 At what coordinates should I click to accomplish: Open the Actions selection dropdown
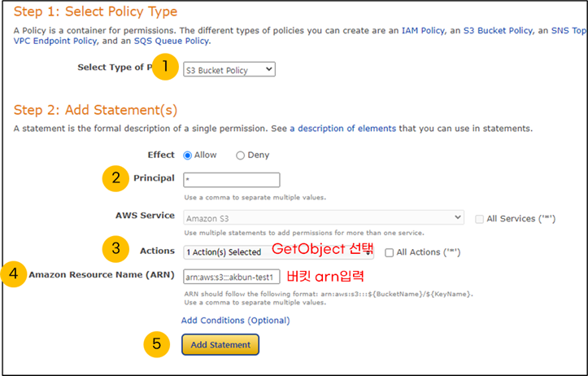tap(278, 251)
